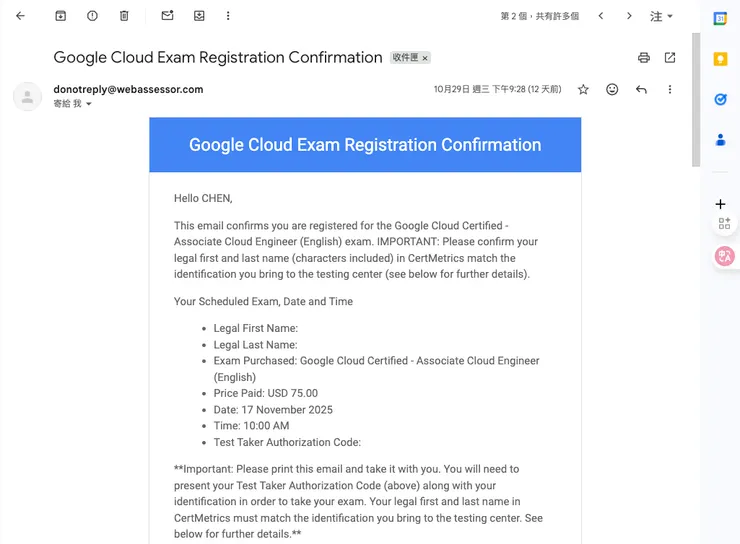Image resolution: width=740 pixels, height=544 pixels.
Task: Star this email
Action: point(583,89)
